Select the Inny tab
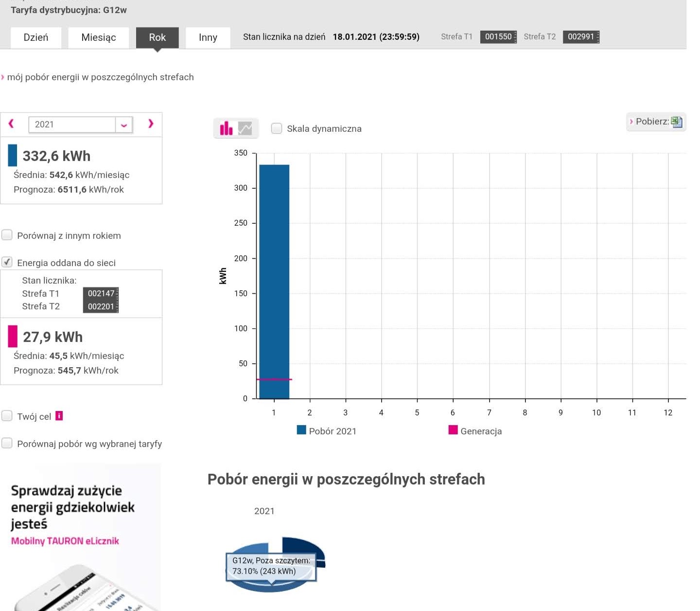This screenshot has height=611, width=700. (x=208, y=37)
